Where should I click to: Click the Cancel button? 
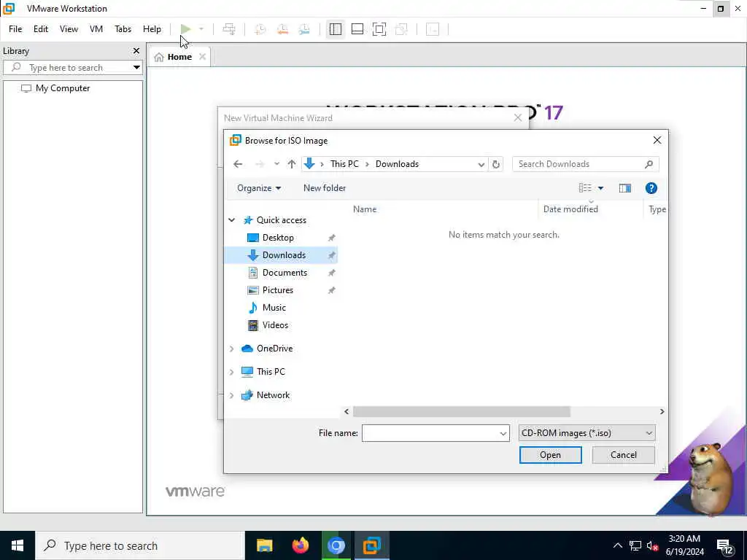(623, 455)
